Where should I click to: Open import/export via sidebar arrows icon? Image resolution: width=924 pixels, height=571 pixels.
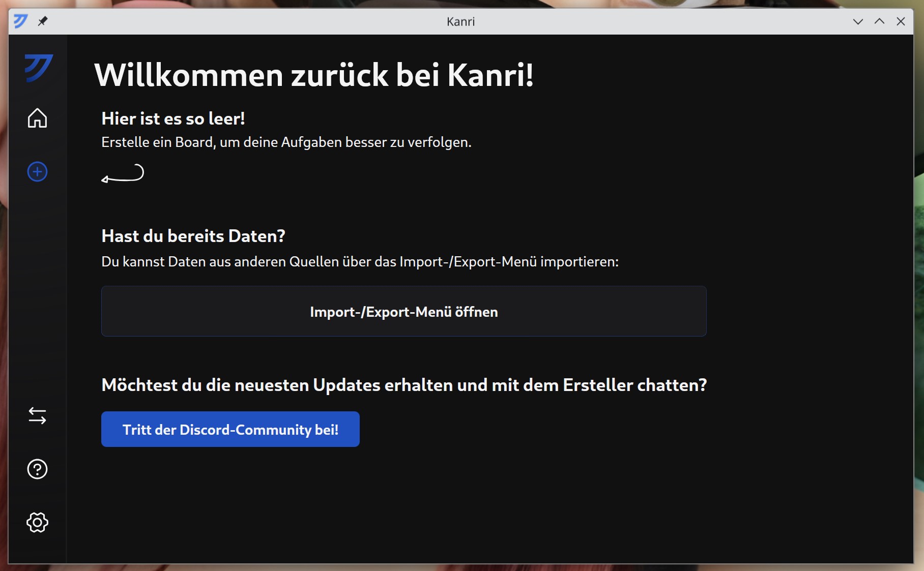tap(37, 415)
